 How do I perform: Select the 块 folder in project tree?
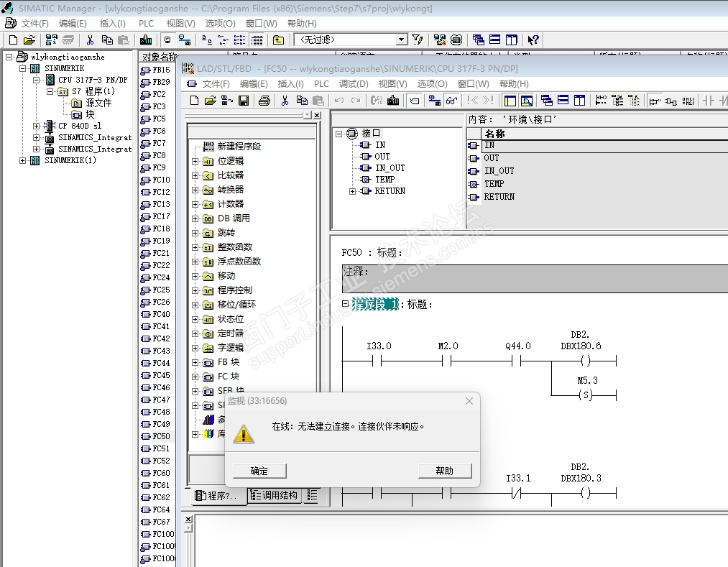[90, 114]
